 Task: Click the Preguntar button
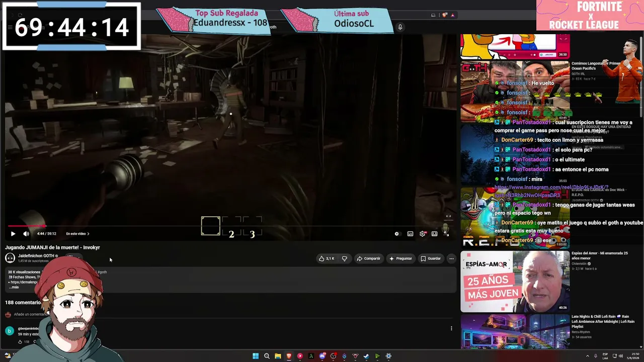400,258
